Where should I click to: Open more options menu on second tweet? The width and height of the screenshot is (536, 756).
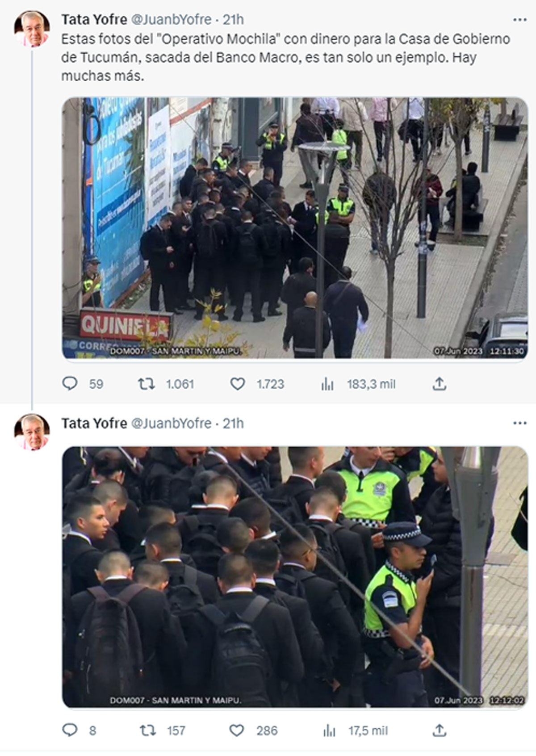(x=520, y=423)
